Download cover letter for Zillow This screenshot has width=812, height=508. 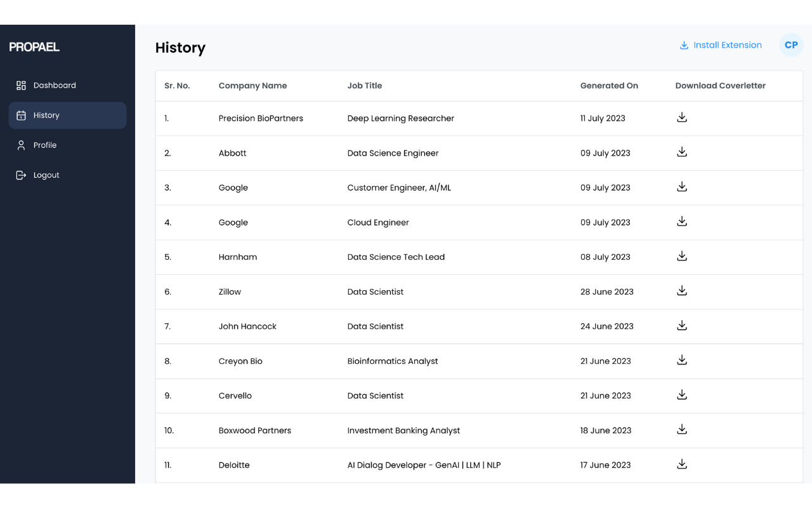pos(682,291)
